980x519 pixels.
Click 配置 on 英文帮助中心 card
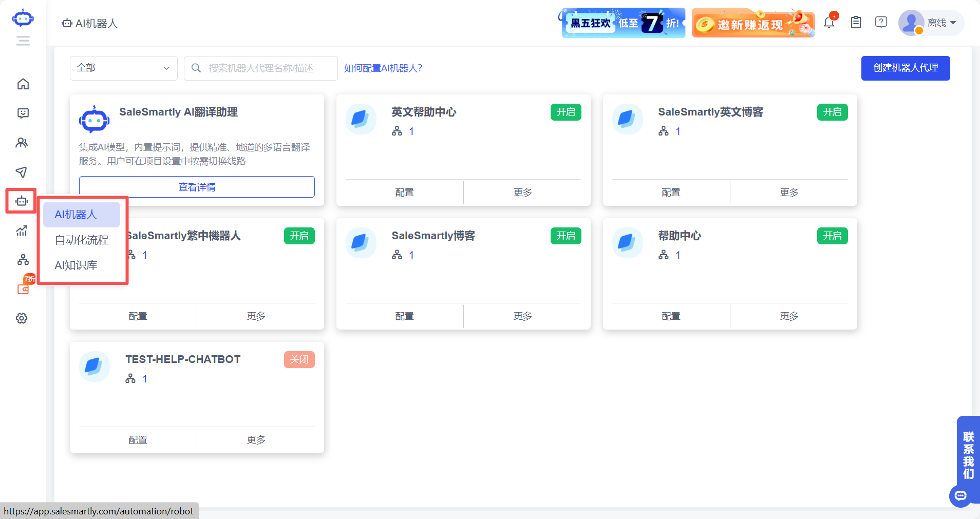404,193
